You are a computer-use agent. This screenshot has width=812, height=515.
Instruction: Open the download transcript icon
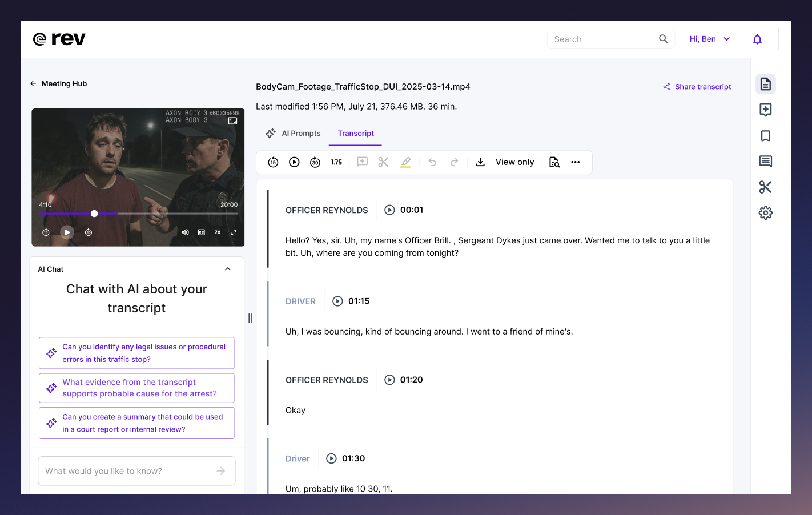click(x=480, y=162)
